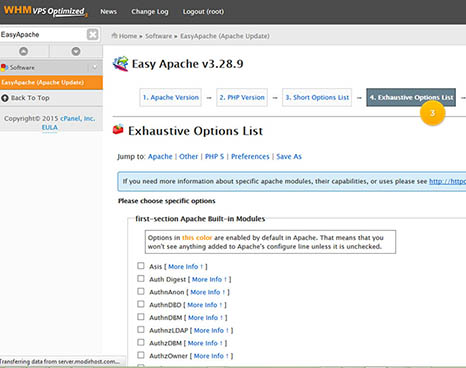
Task: Jump to the PHP 5 section
Action: (x=215, y=157)
